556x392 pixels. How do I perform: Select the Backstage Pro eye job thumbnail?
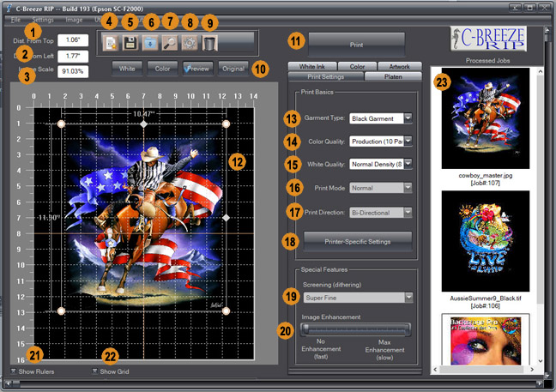click(486, 340)
